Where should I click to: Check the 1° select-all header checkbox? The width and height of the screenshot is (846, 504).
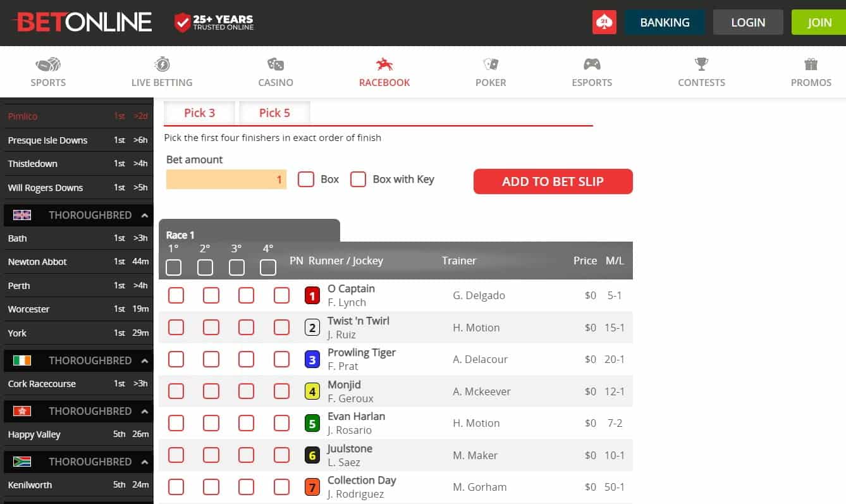pos(174,267)
